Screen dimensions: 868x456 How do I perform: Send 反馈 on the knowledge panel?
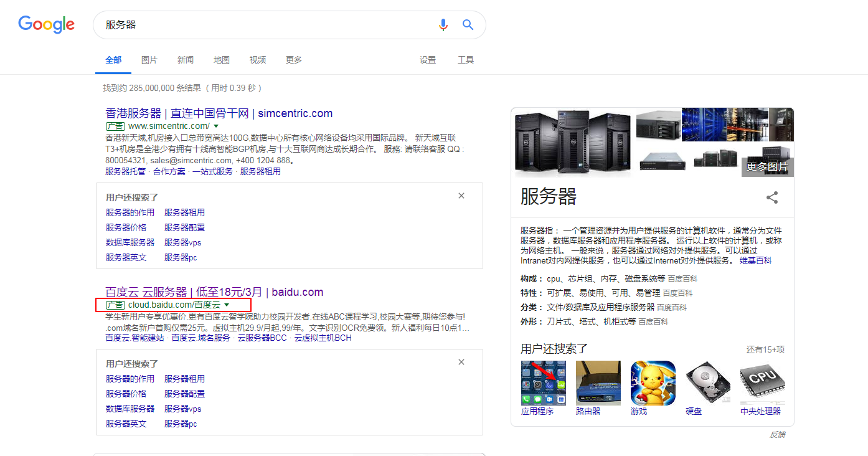[777, 435]
